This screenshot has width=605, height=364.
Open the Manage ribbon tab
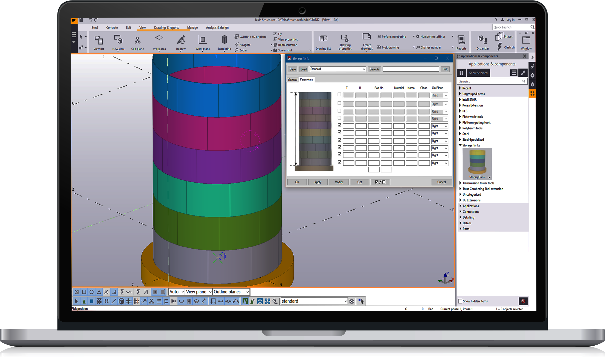click(x=192, y=27)
